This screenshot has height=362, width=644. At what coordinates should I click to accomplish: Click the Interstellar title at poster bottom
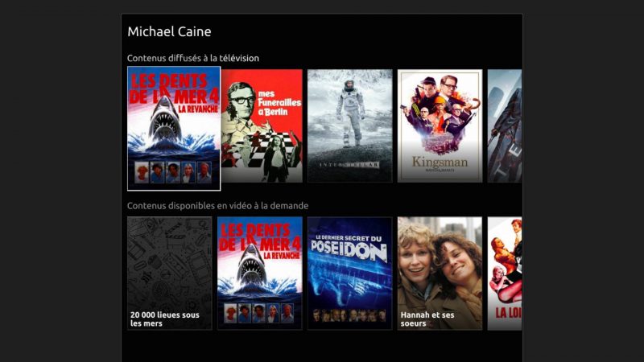tap(349, 165)
